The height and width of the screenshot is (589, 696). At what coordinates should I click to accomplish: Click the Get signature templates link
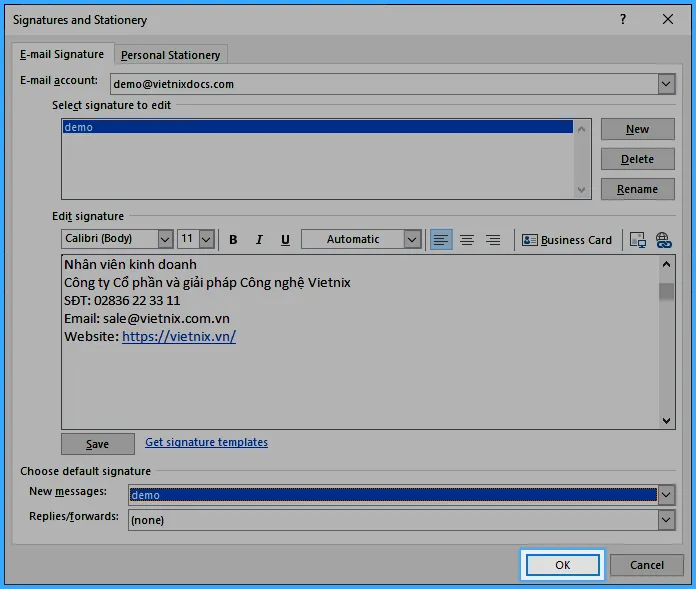(206, 442)
